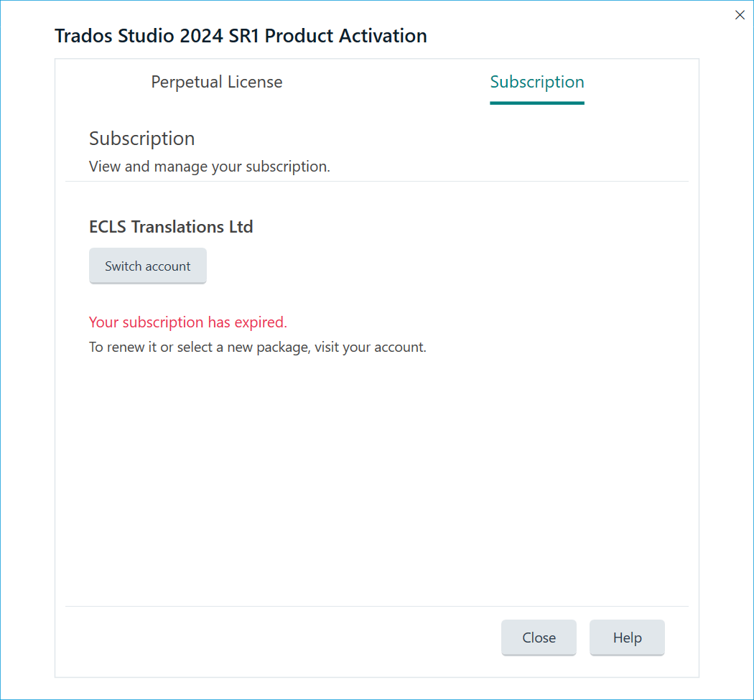The height and width of the screenshot is (700, 754).
Task: Dismiss the product activation dialog via Close
Action: tap(538, 638)
